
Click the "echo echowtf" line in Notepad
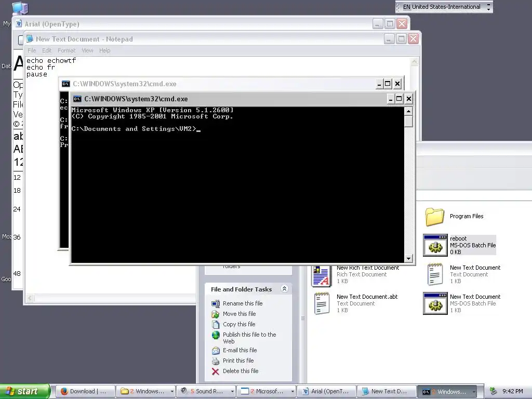(x=51, y=60)
